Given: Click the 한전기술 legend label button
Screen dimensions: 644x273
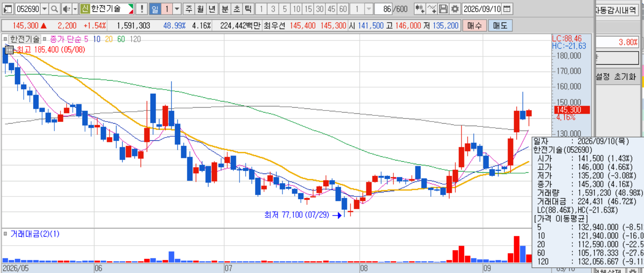Looking at the screenshot, I should (x=25, y=39).
